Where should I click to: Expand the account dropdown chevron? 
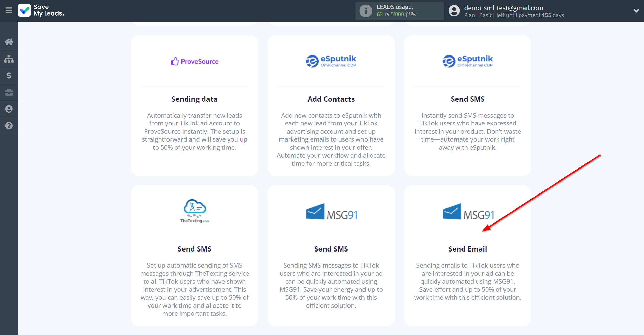[x=636, y=11]
